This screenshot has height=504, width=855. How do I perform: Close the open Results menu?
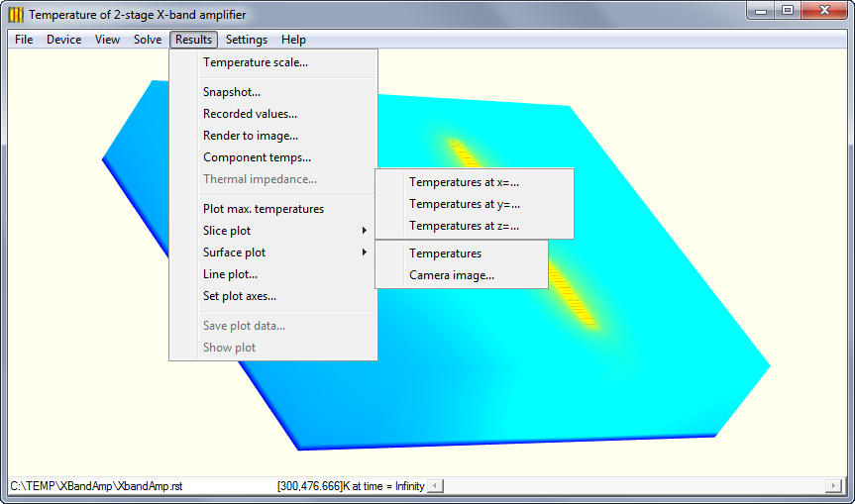click(193, 40)
